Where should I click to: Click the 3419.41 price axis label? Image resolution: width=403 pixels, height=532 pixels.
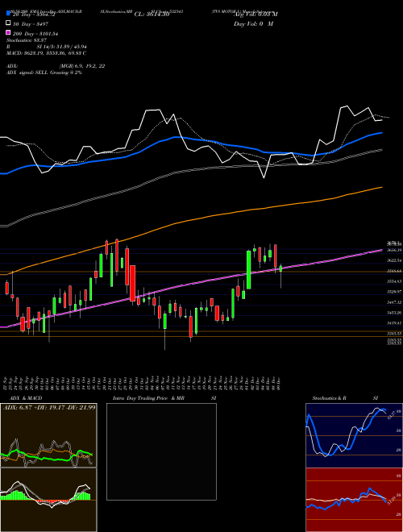pos(394,323)
